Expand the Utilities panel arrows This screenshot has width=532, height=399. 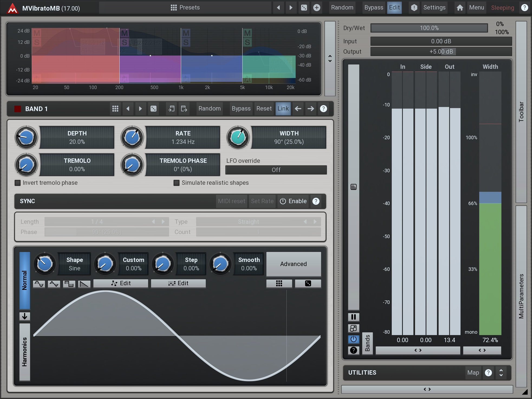501,372
